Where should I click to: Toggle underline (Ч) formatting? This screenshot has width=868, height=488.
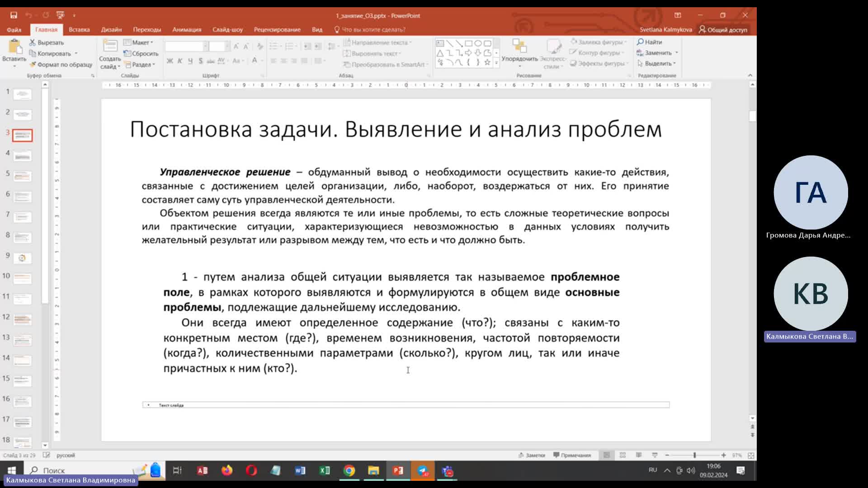pos(190,61)
